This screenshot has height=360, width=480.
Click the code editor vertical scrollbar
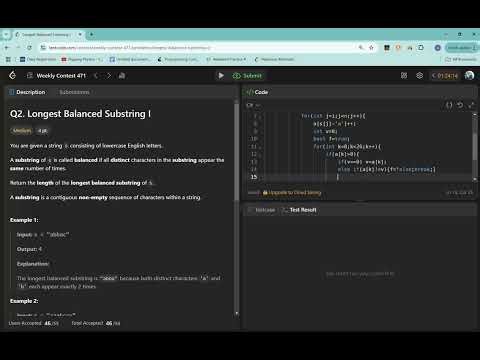pyautogui.click(x=475, y=147)
